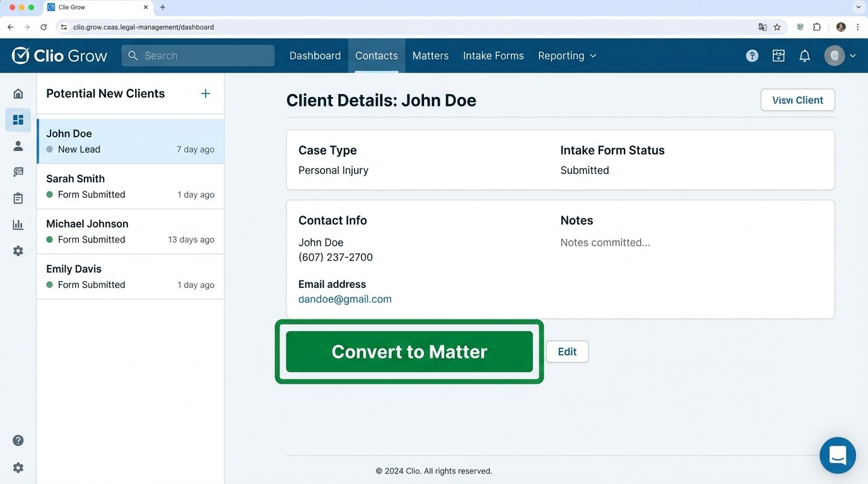868x484 pixels.
Task: Expand the Reporting dropdown menu
Action: coord(566,55)
